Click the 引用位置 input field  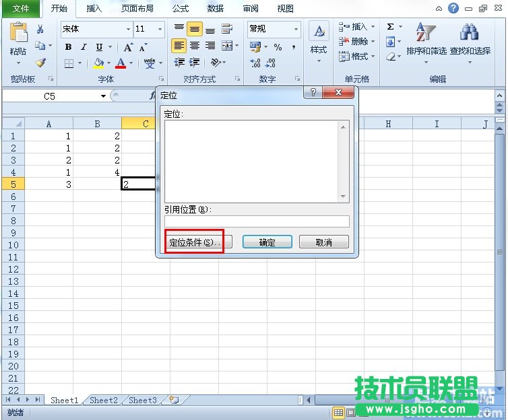tap(257, 221)
